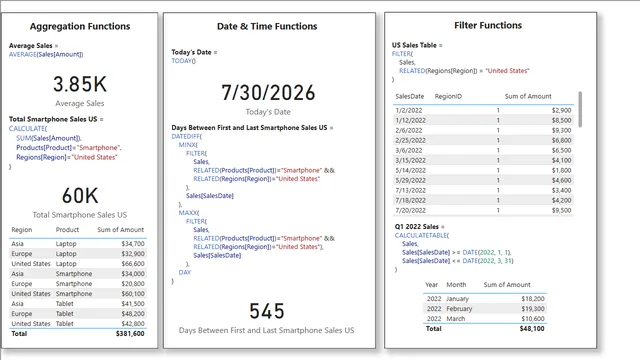Sort by Product column header
Image resolution: width=640 pixels, height=360 pixels.
(x=67, y=230)
